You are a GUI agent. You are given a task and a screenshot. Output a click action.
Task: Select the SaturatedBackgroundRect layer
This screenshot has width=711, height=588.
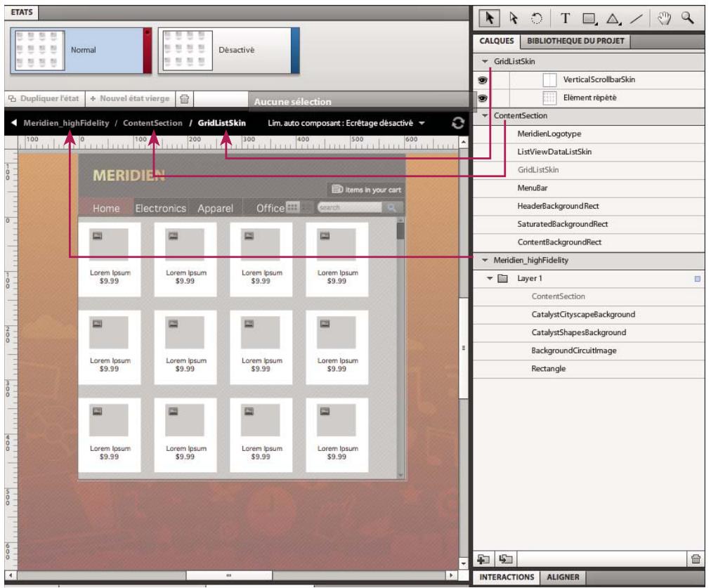563,224
